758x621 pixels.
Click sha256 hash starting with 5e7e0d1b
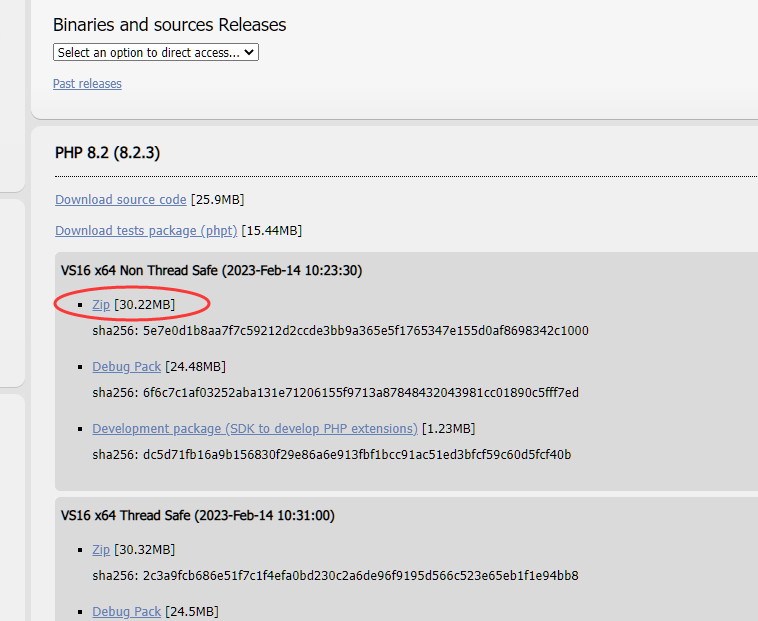pos(366,331)
